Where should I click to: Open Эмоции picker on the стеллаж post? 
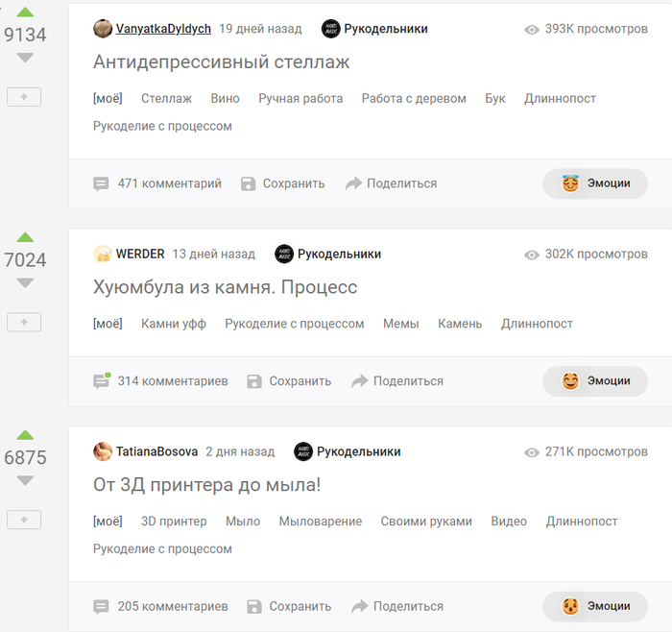pyautogui.click(x=595, y=183)
